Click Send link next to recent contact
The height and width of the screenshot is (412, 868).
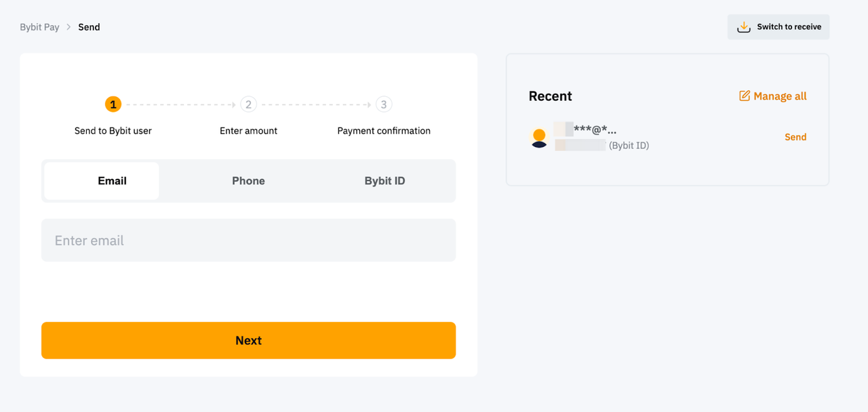coord(795,137)
